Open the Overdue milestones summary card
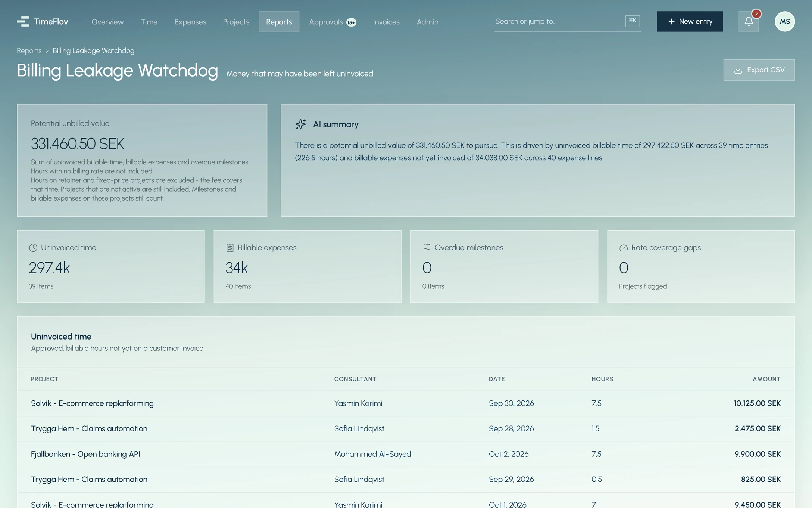This screenshot has width=812, height=508. [504, 266]
